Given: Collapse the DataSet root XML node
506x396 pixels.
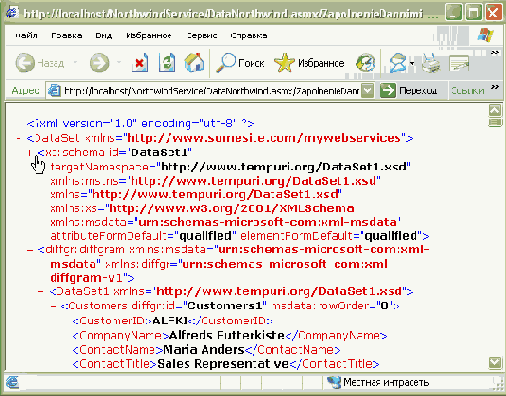Looking at the screenshot, I should tap(18, 138).
